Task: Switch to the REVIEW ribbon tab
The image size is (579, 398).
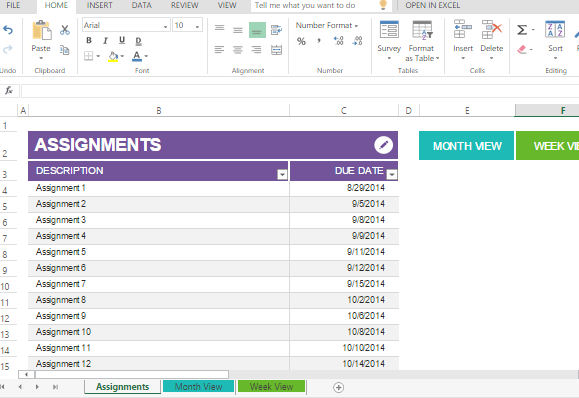Action: click(x=185, y=6)
